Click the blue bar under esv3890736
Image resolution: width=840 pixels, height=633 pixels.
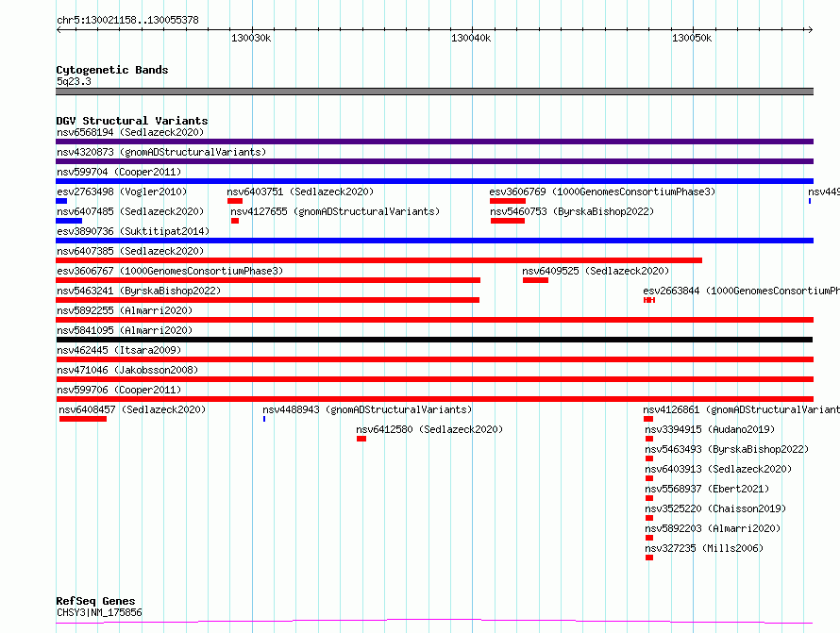point(434,241)
